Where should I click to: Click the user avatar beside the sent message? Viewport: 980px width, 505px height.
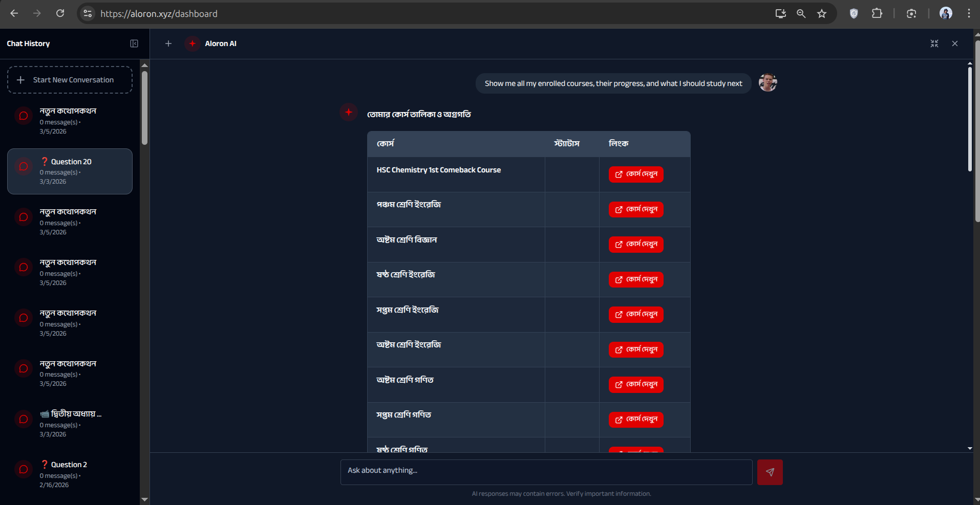click(768, 82)
